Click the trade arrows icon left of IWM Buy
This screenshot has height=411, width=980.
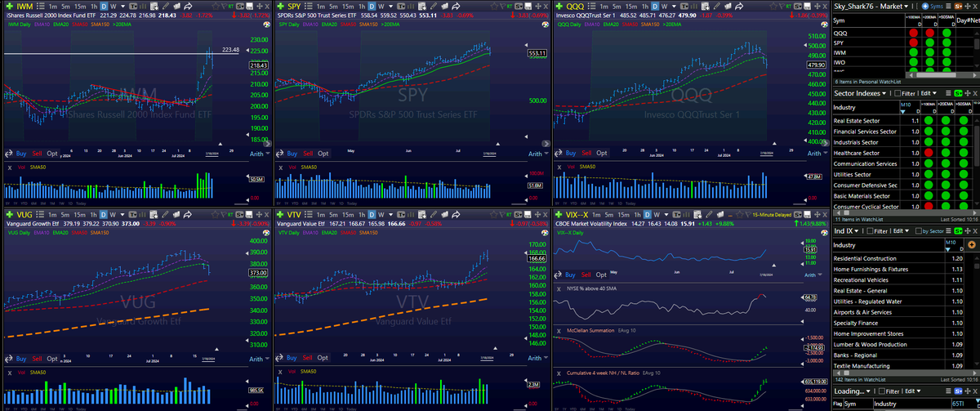click(x=8, y=154)
